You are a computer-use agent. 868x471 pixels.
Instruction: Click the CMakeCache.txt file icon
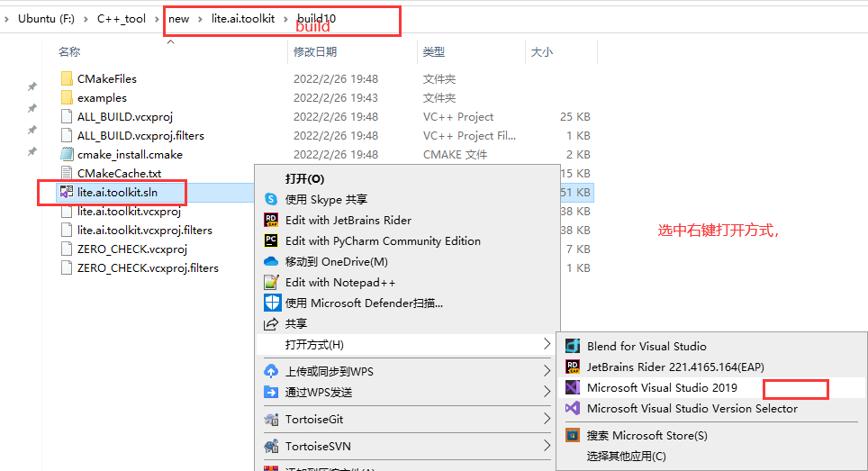pyautogui.click(x=67, y=173)
